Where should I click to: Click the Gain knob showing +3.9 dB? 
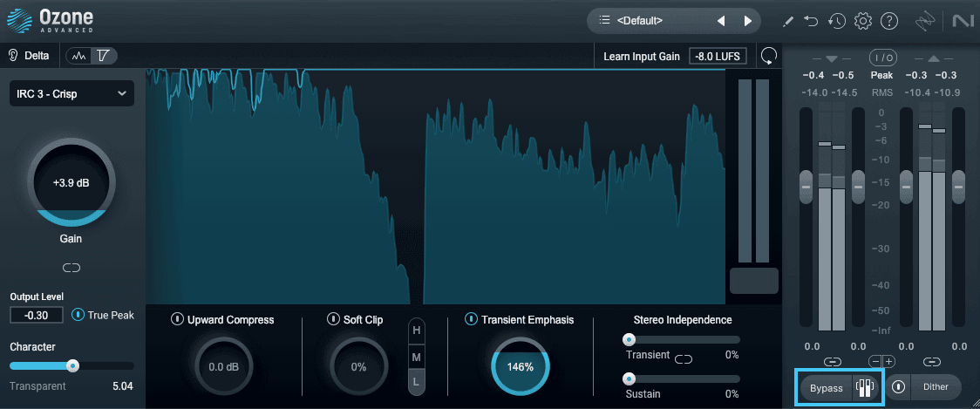point(71,183)
